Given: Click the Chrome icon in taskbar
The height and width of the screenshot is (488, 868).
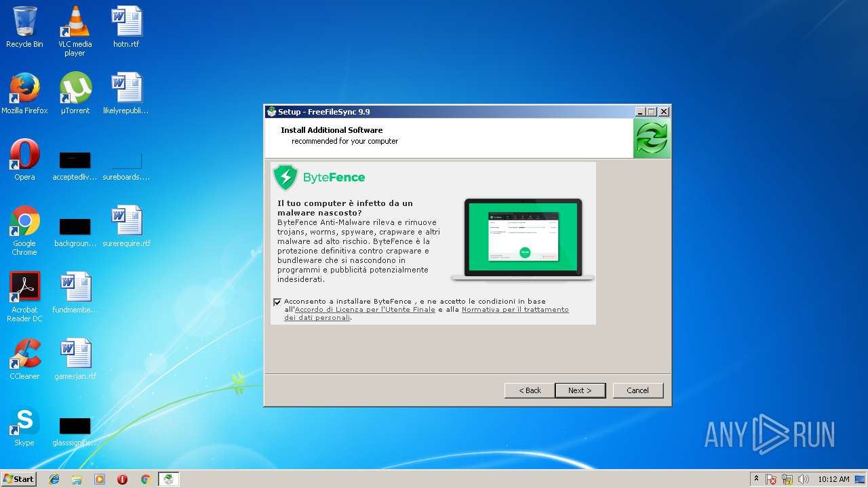Looking at the screenshot, I should coord(145,479).
